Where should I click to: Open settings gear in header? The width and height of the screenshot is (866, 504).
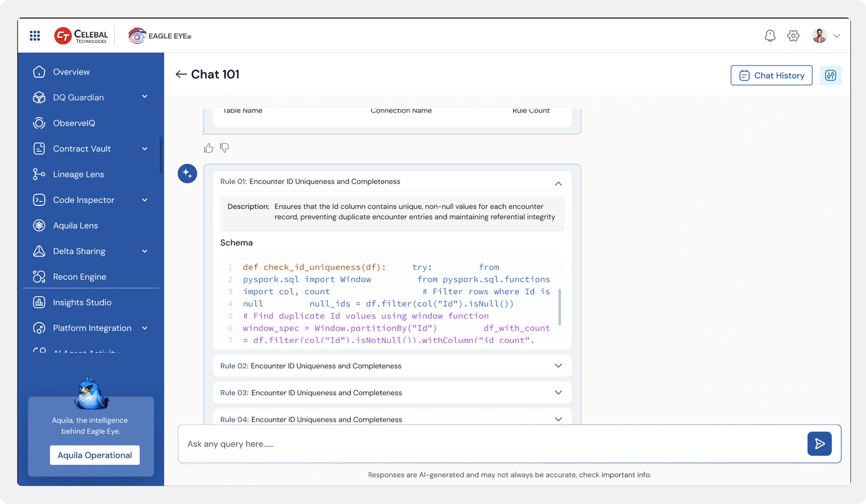(x=793, y=36)
